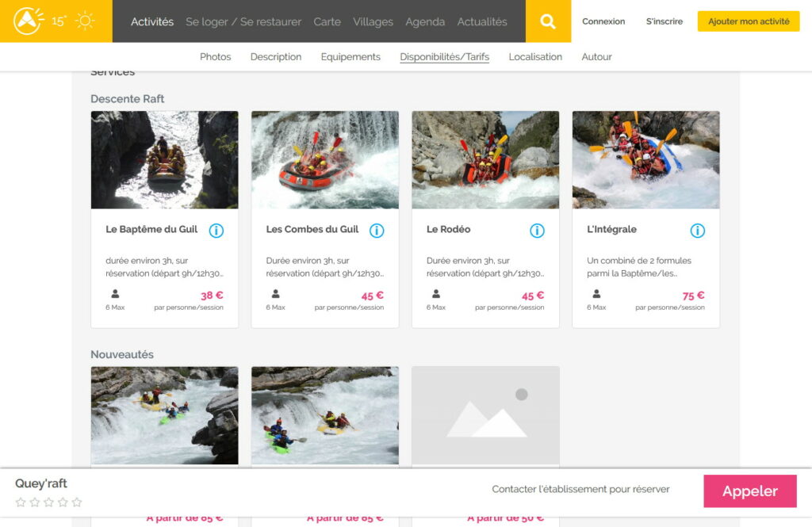Open Le Rodéo card title
The image size is (812, 527).
point(449,229)
